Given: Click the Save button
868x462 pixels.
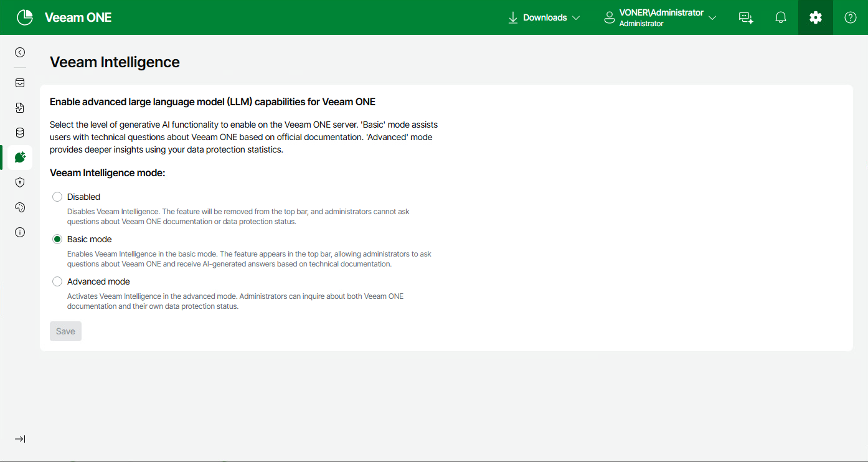Looking at the screenshot, I should coord(65,331).
